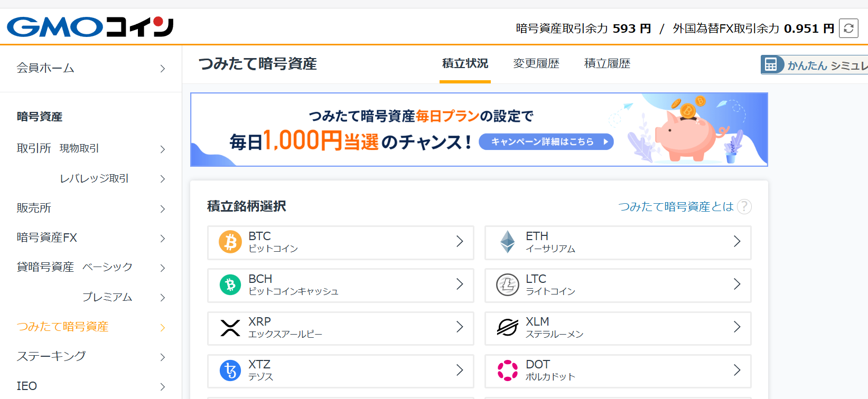Image resolution: width=868 pixels, height=399 pixels.
Task: Open レバレッジ取引 in the sidebar
Action: coord(94,178)
